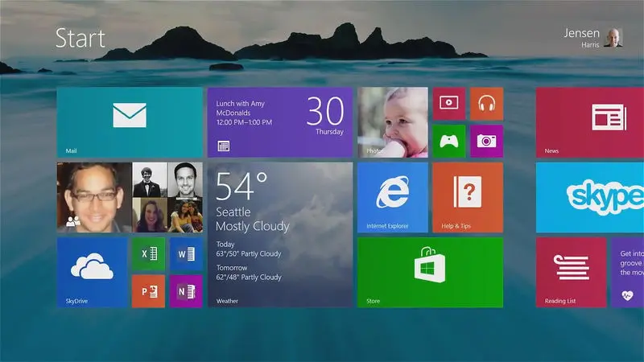
Task: Click the 'Mostly Cloudy' condition text
Action: click(x=253, y=226)
